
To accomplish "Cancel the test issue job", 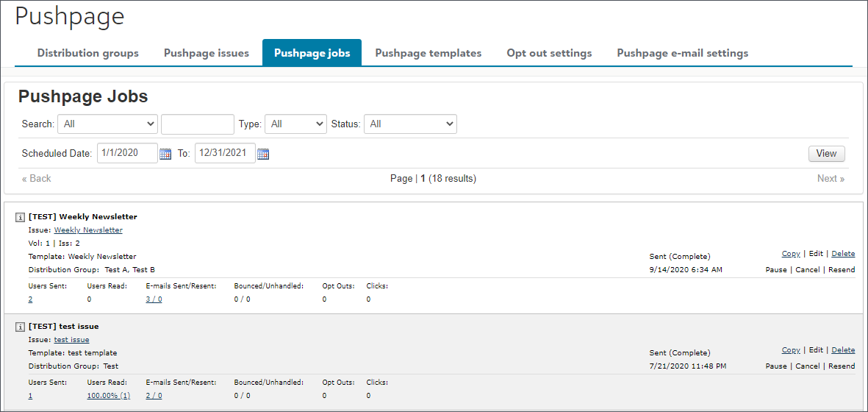I will (x=808, y=366).
